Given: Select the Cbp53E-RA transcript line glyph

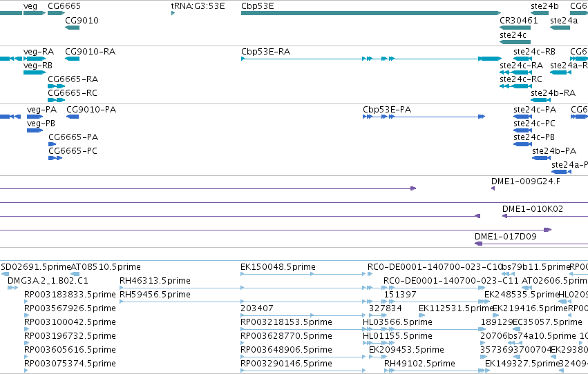Looking at the screenshot, I should click(371, 59).
